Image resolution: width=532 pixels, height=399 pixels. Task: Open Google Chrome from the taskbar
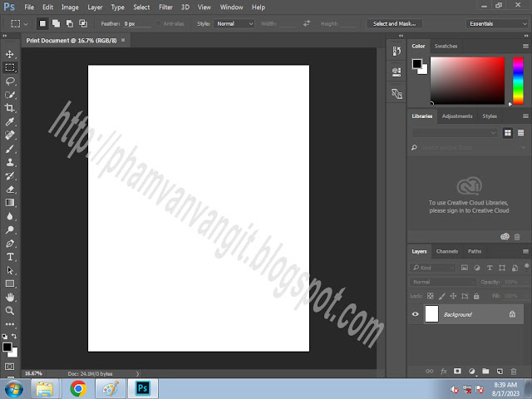pos(78,388)
